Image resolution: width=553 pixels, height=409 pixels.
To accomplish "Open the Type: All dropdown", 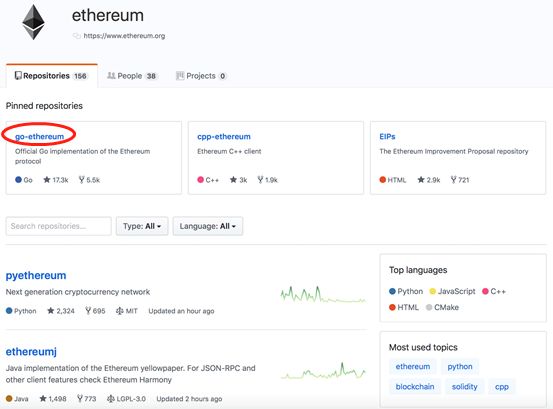I will coord(142,226).
